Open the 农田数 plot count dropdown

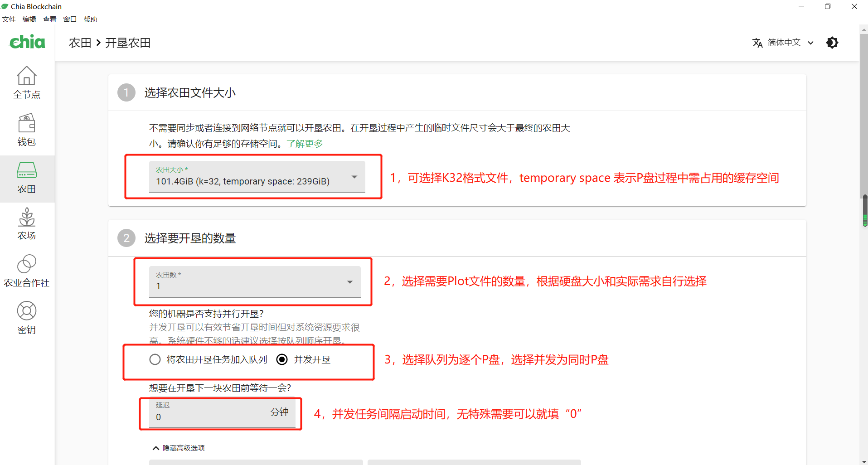[x=255, y=282]
